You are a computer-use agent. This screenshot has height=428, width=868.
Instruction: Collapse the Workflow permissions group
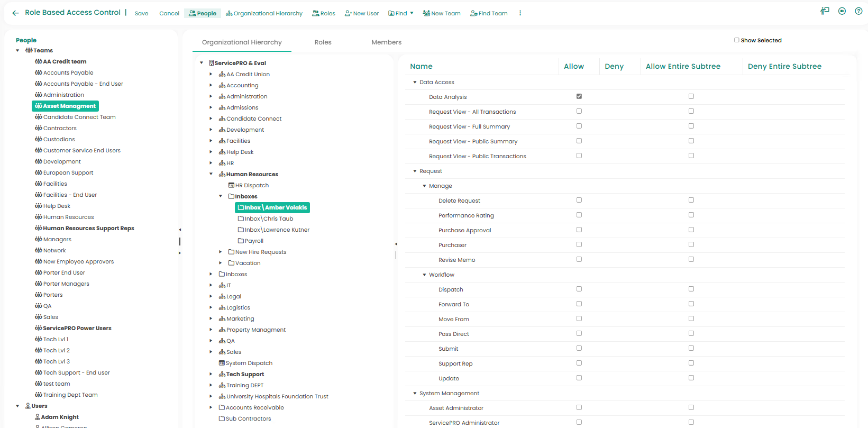pyautogui.click(x=424, y=275)
